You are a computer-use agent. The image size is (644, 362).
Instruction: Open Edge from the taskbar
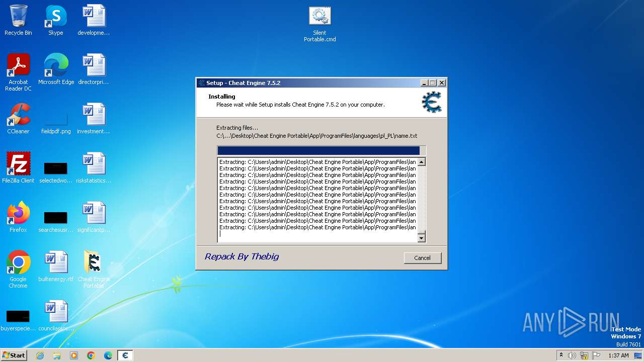[x=108, y=355]
